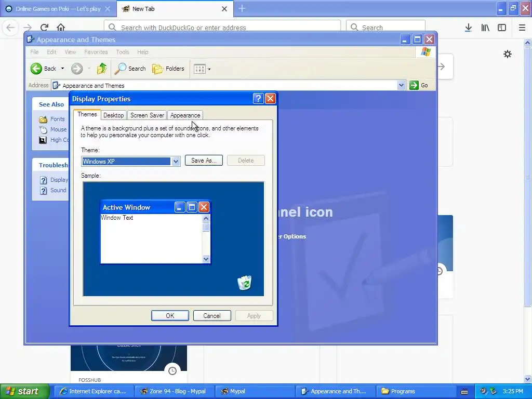Select the Theme combo box Windows XP text
Viewport: 532px width, 399px height.
[x=126, y=162]
